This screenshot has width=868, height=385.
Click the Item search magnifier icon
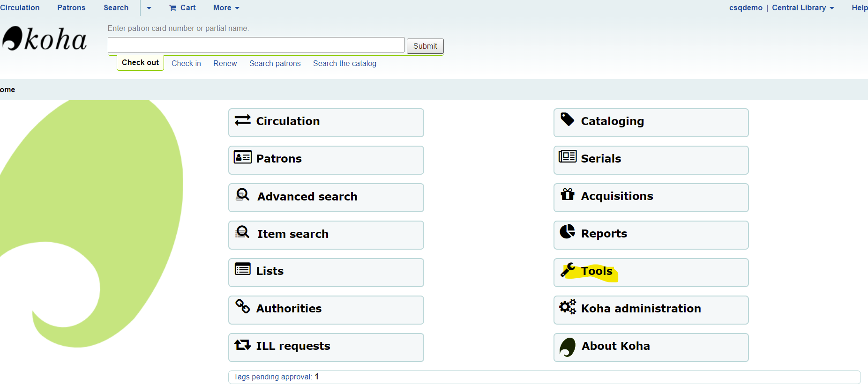click(242, 232)
